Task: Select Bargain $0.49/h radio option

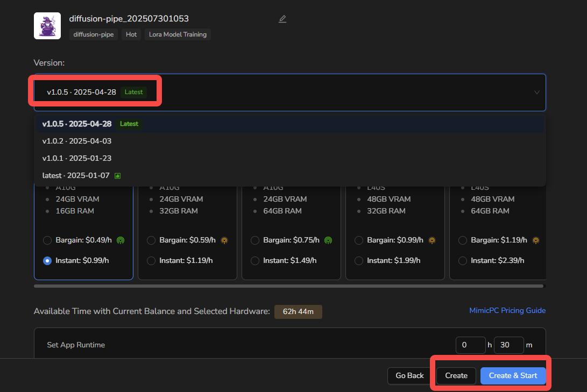Action: pos(47,240)
